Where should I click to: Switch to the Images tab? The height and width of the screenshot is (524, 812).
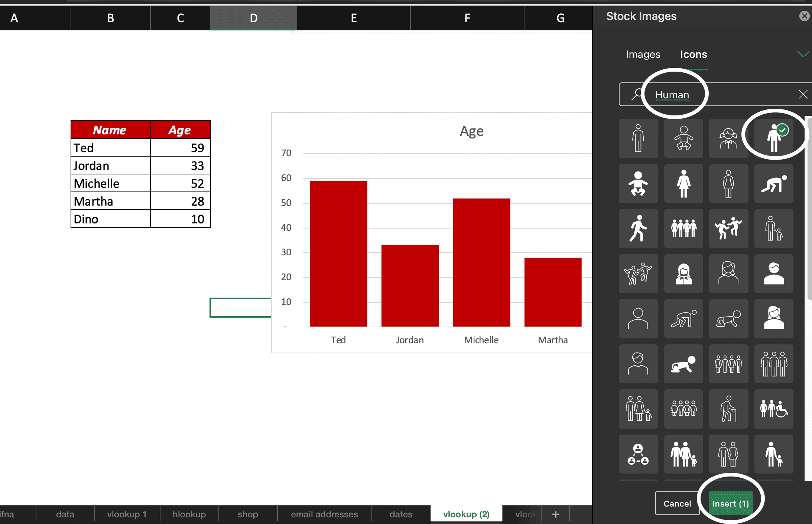pyautogui.click(x=643, y=54)
